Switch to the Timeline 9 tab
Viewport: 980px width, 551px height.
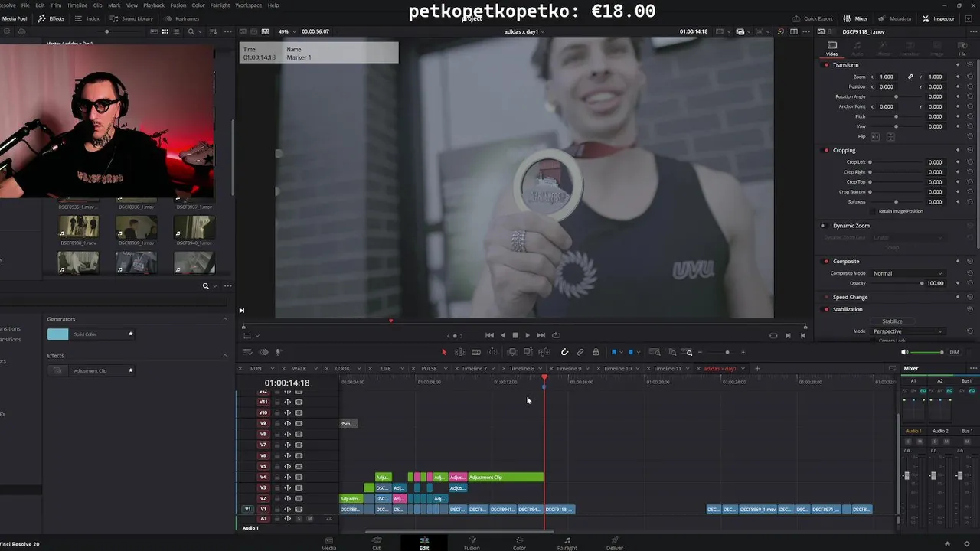pyautogui.click(x=568, y=369)
